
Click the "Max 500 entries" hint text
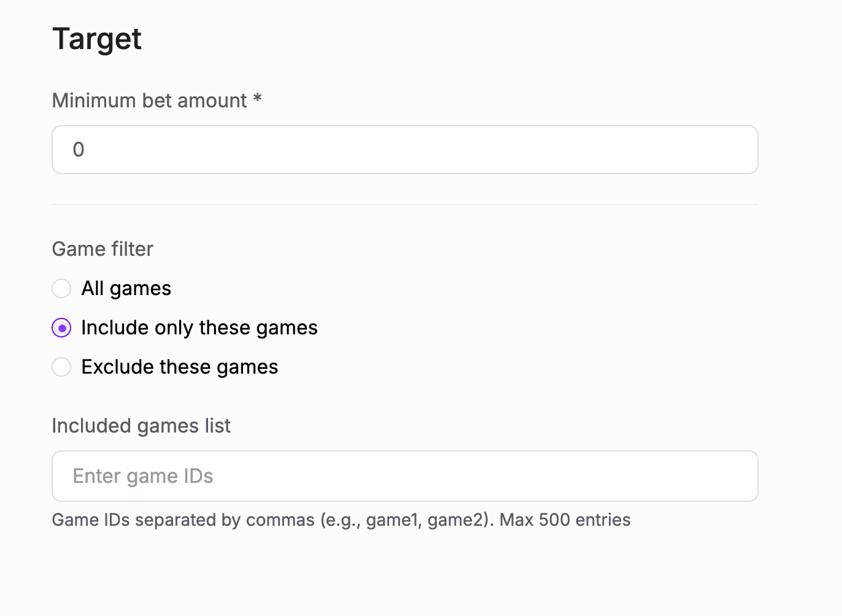(565, 520)
